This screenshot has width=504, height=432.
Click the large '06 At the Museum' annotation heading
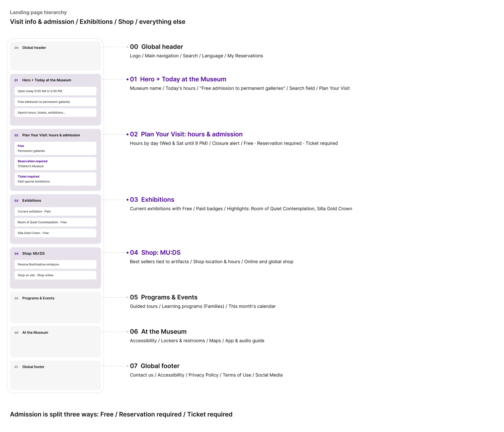pos(158,331)
